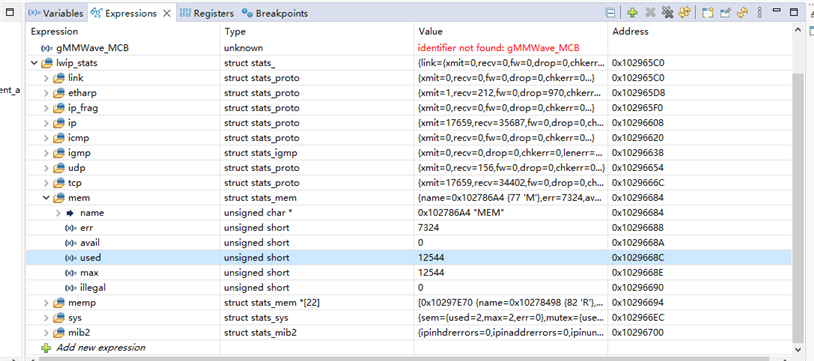Image resolution: width=814 pixels, height=361 pixels.
Task: Collapse the lwip_stats tree node
Action: [x=34, y=63]
